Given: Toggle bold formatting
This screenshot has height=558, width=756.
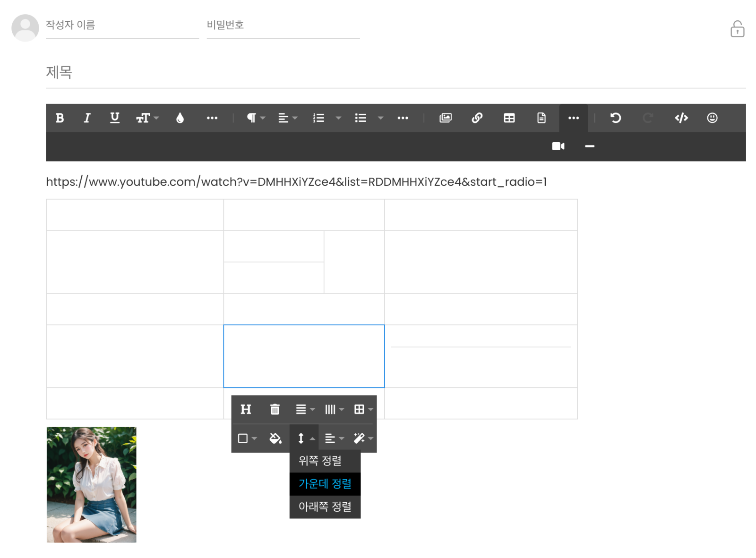Looking at the screenshot, I should (60, 118).
